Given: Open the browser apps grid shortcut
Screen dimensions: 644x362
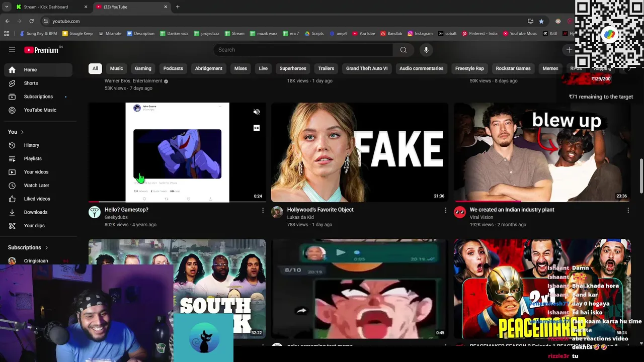Looking at the screenshot, I should click(7, 34).
